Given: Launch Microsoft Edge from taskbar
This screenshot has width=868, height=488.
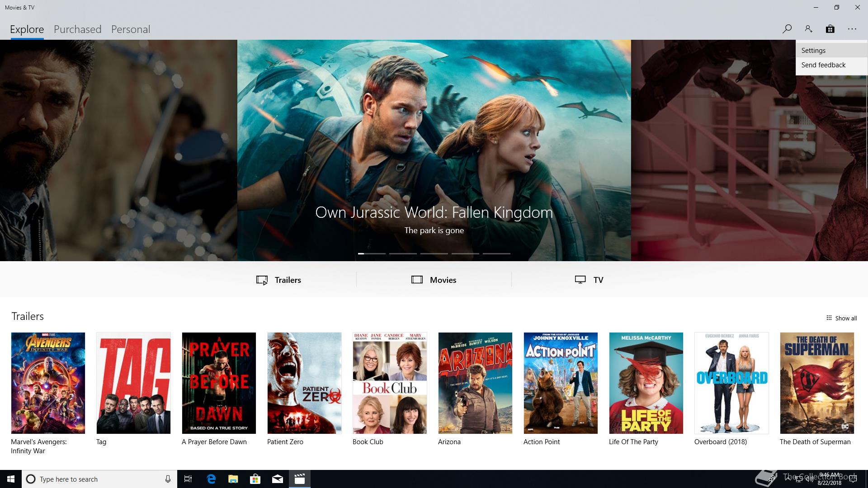Looking at the screenshot, I should [x=211, y=479].
